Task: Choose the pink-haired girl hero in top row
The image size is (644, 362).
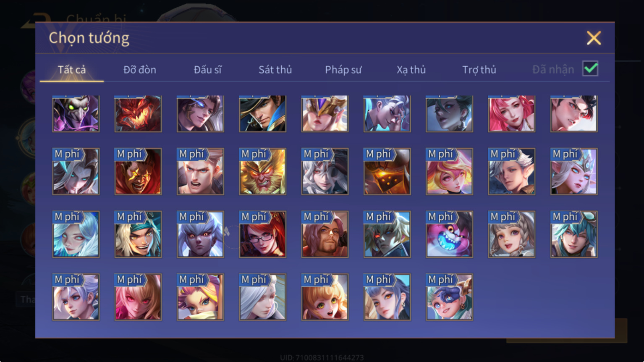Action: tap(512, 114)
